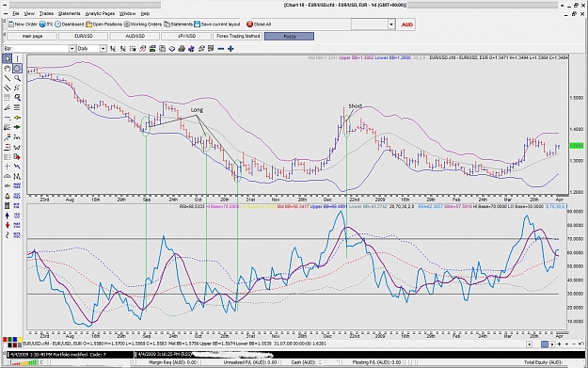588x368 pixels.
Task: Expand the currency combo box arrow
Action: point(391,24)
